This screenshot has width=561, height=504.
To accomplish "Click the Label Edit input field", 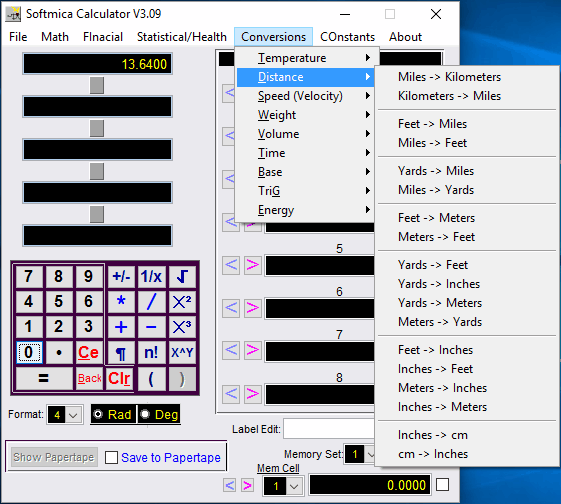I will (x=329, y=429).
